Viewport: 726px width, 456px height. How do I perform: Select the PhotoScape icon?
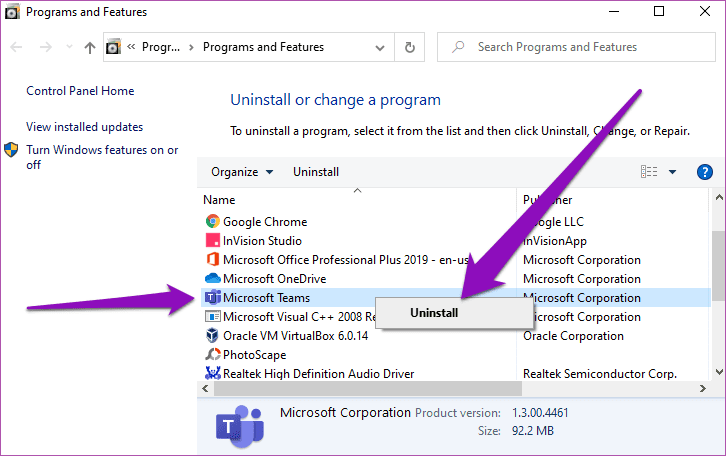click(x=213, y=355)
